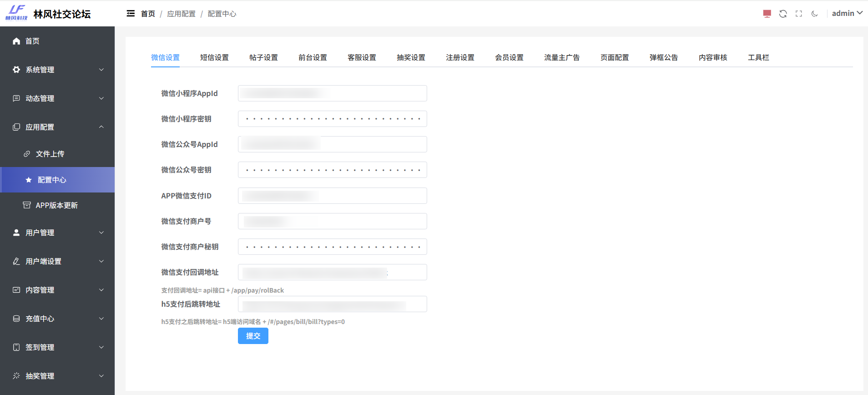Image resolution: width=868 pixels, height=395 pixels.
Task: Click the 林风社交论坛 title
Action: point(62,14)
